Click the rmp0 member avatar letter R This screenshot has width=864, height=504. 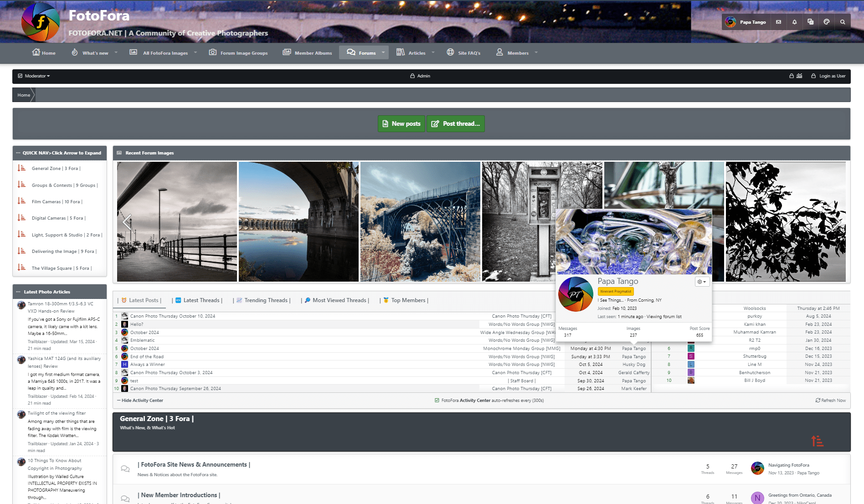pos(691,348)
